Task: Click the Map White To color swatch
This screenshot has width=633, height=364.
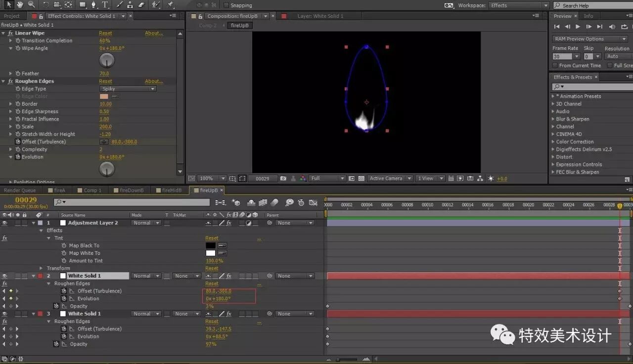Action: pyautogui.click(x=211, y=253)
